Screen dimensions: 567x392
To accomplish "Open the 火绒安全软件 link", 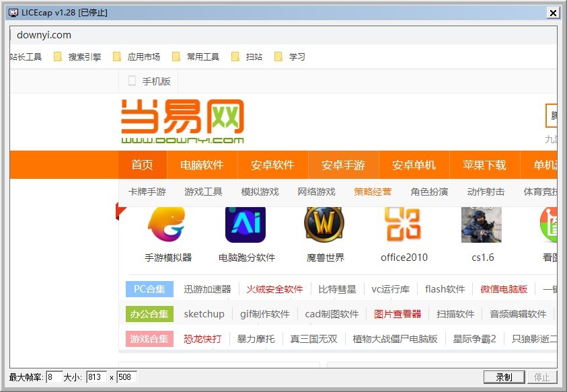I will point(274,289).
